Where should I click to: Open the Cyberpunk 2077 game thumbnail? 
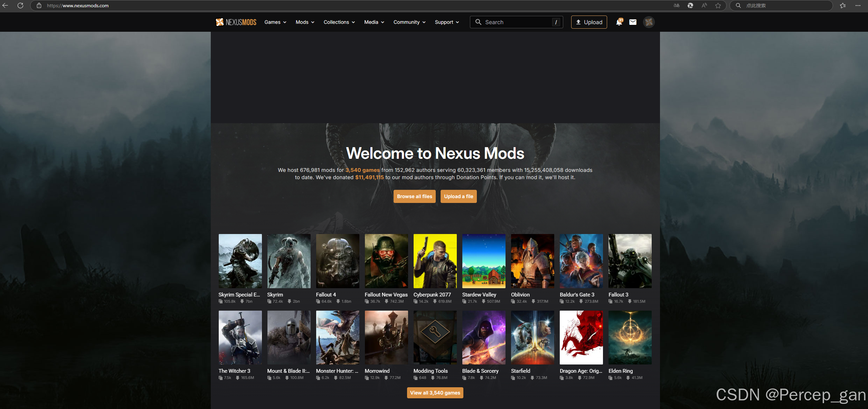coord(435,261)
